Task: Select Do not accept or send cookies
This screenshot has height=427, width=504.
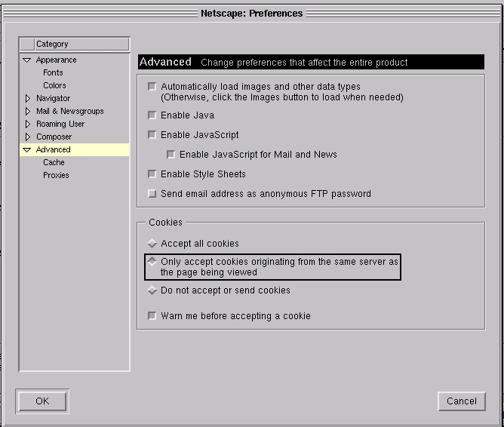Action: click(x=152, y=290)
